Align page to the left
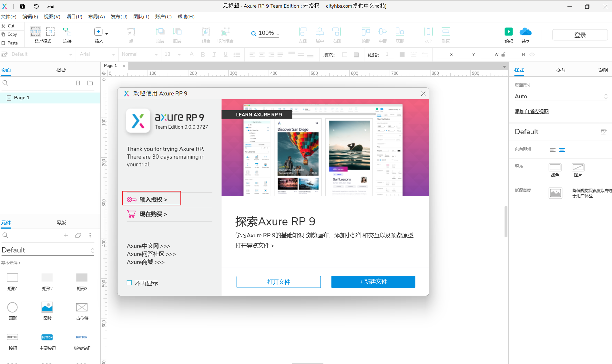 point(553,150)
